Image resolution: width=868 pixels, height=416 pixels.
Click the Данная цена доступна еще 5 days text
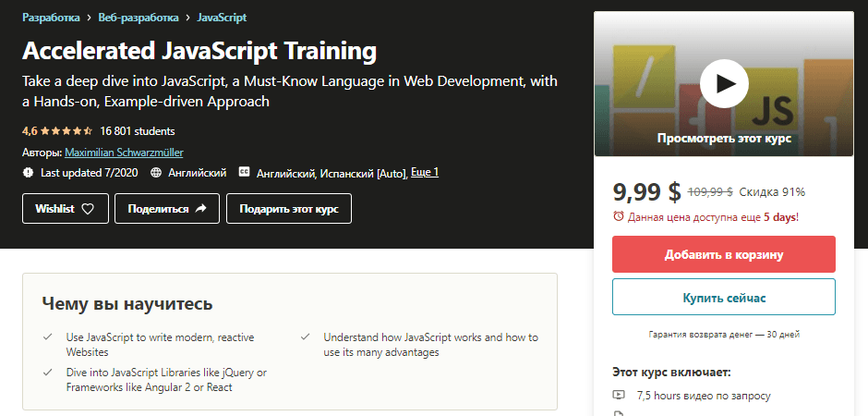point(713,217)
